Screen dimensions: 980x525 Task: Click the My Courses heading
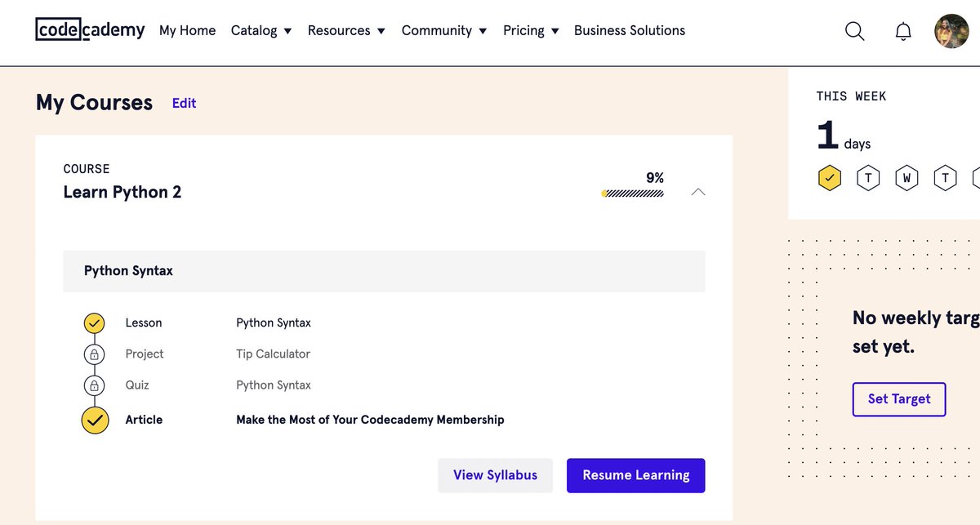[94, 102]
